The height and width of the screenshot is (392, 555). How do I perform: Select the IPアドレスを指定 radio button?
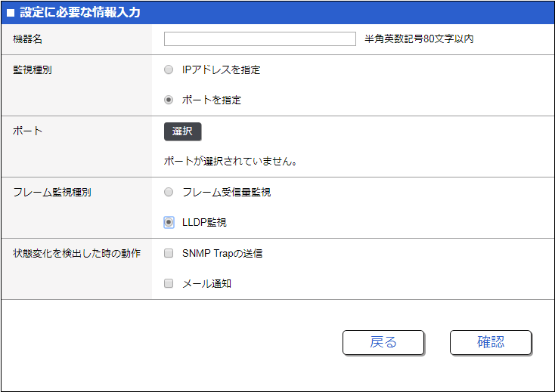click(x=169, y=69)
